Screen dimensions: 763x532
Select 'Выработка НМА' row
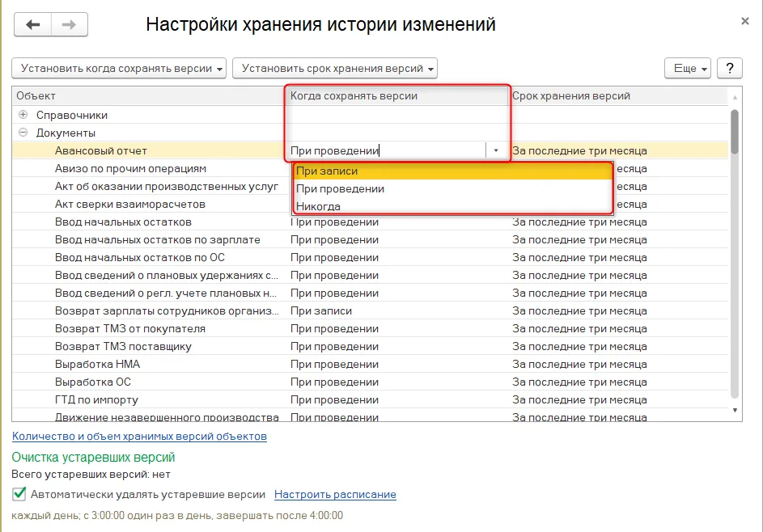click(x=371, y=364)
